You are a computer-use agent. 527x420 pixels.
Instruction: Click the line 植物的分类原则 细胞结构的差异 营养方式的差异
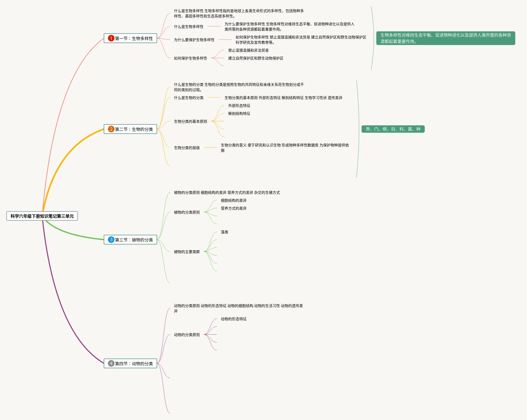tap(227, 192)
